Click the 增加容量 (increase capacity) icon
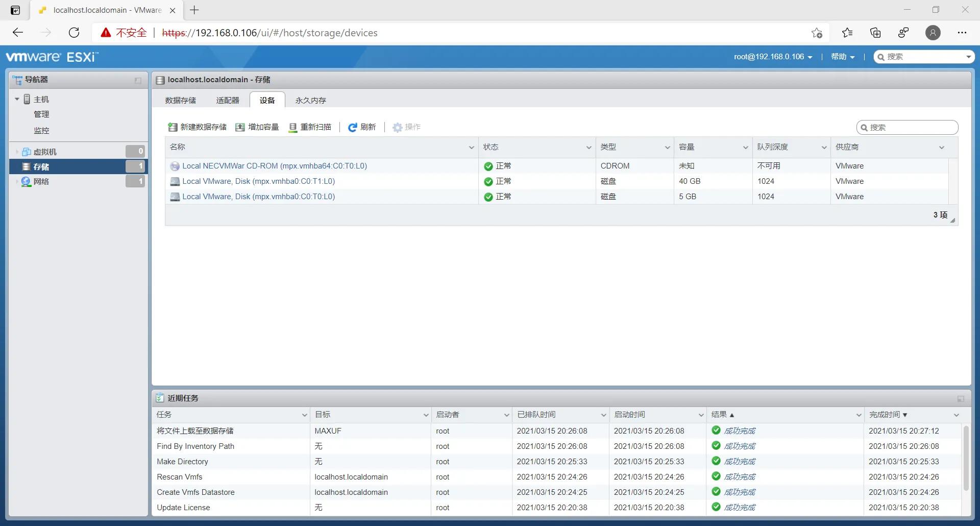 tap(240, 127)
